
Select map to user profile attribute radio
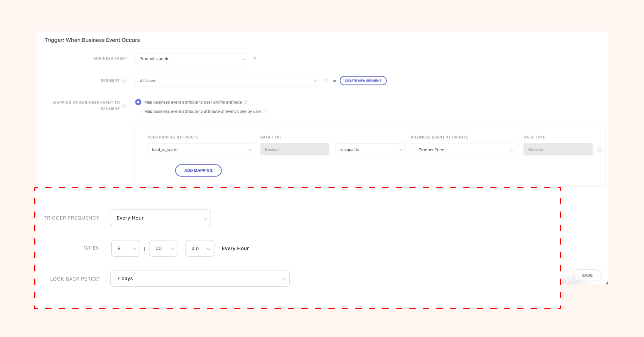pos(138,102)
